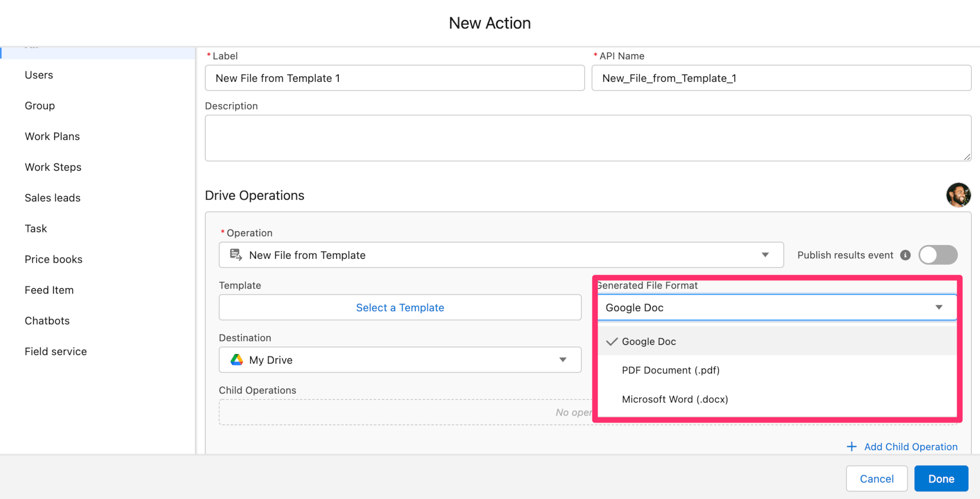Open Field service in the sidebar
The image size is (980, 499).
coord(56,351)
